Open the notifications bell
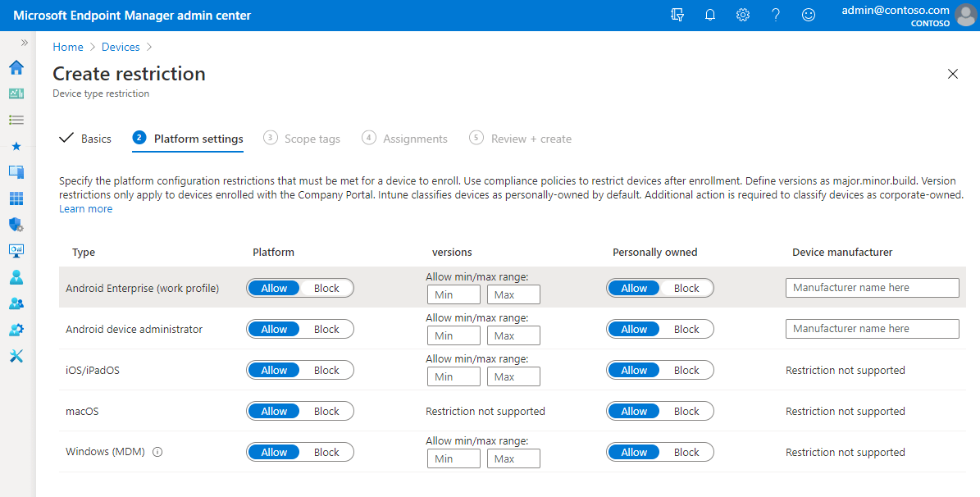Image resolution: width=980 pixels, height=497 pixels. 710,14
